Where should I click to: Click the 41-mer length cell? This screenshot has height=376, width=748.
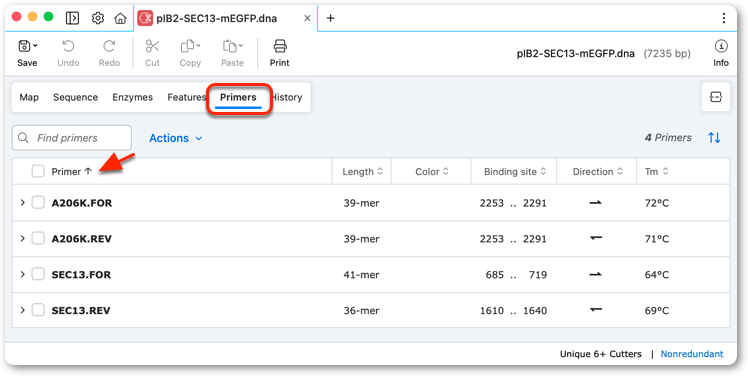coord(362,274)
